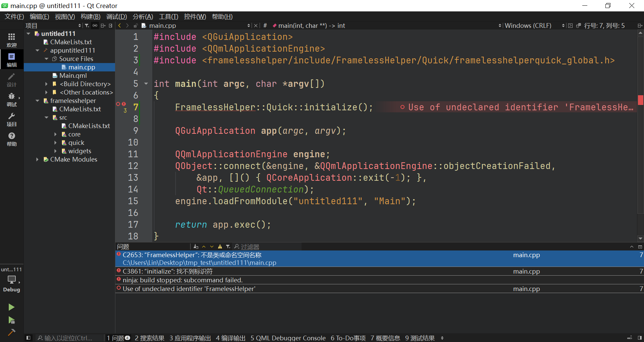Toggle warnings visibility in issues pane
Screen dimensions: 644x342
220,247
